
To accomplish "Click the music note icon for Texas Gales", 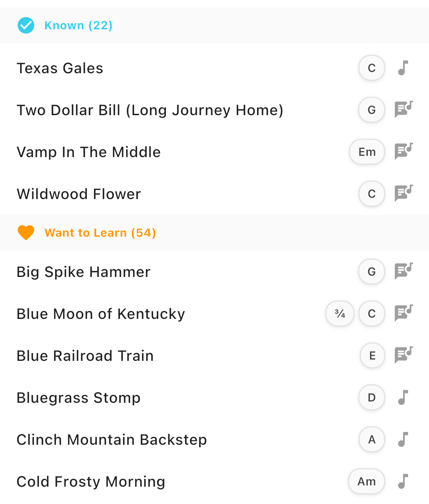I will [403, 68].
